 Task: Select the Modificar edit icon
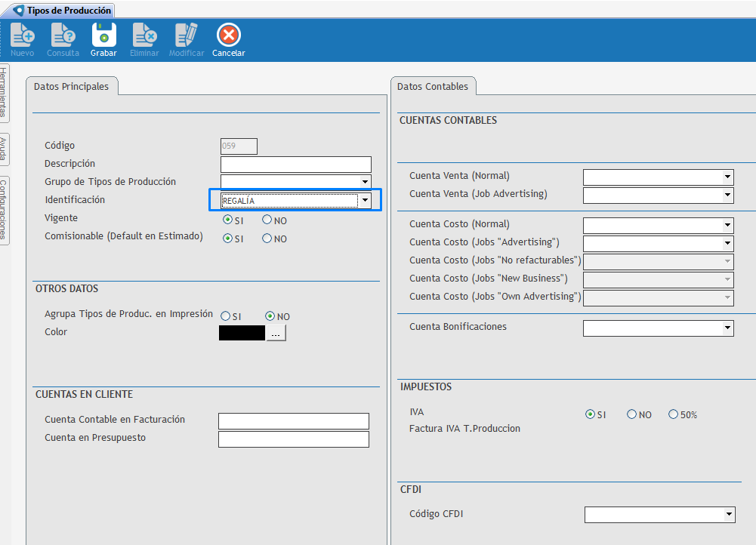[x=186, y=35]
